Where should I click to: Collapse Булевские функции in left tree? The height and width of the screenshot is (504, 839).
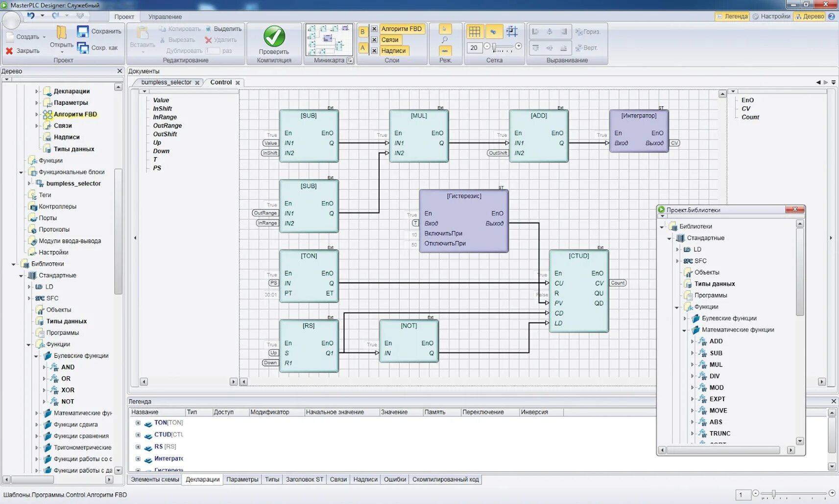click(36, 356)
